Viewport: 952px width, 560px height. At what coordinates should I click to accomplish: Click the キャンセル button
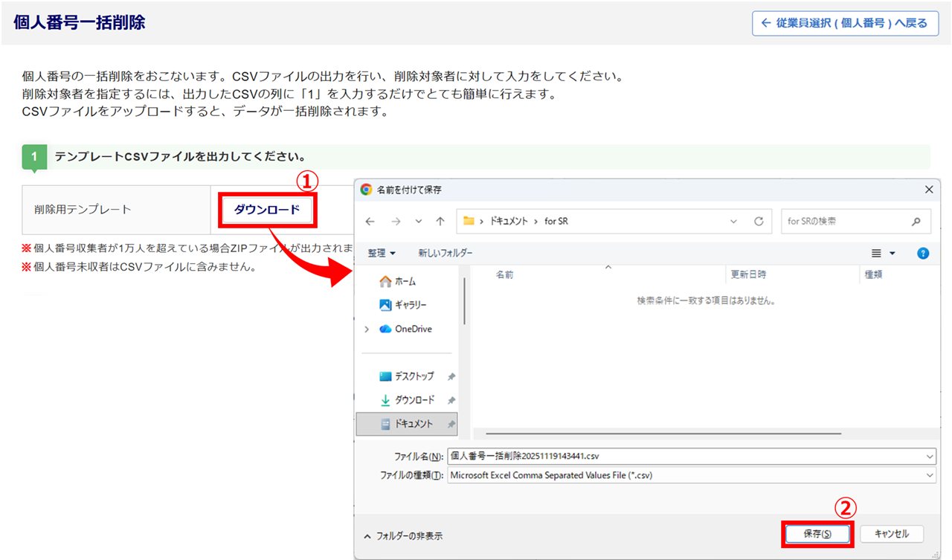(892, 534)
